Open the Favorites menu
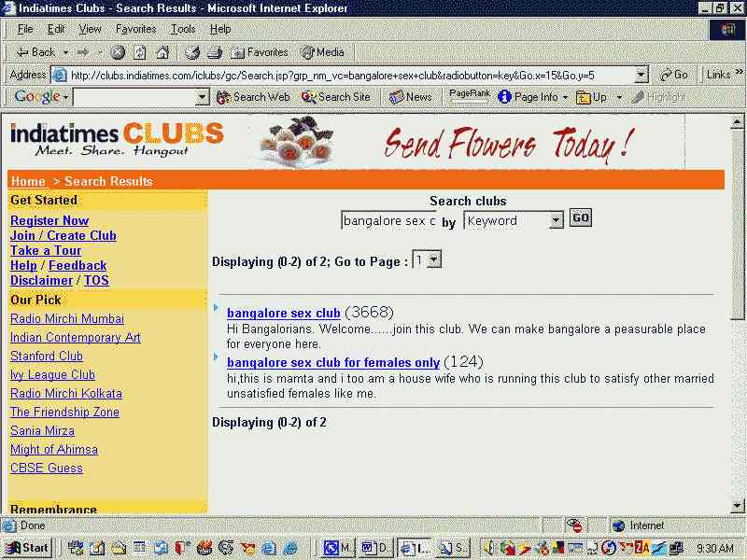The image size is (747, 560). coord(135,30)
